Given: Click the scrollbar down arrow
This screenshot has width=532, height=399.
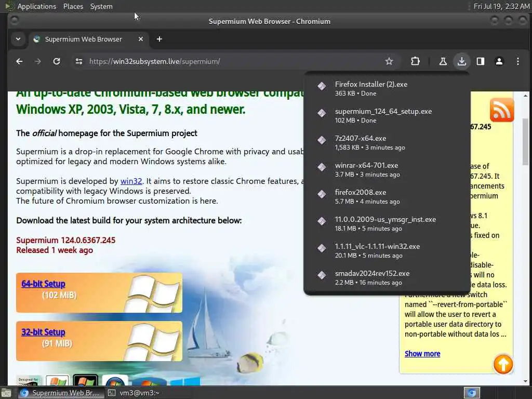Looking at the screenshot, I should click(x=526, y=381).
